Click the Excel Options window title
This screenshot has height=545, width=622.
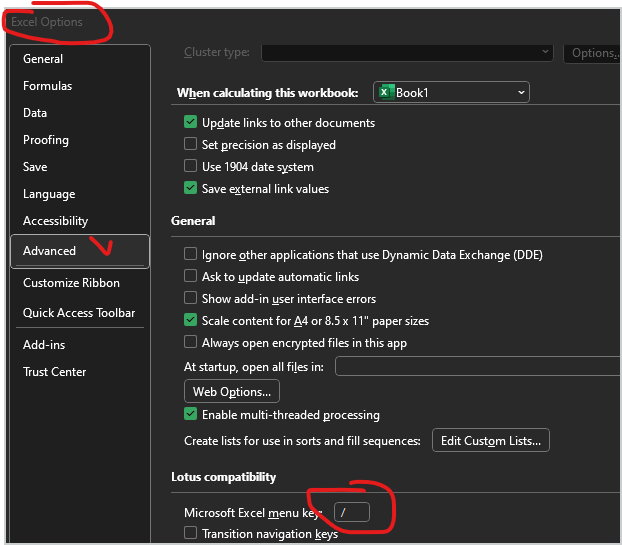(x=47, y=22)
